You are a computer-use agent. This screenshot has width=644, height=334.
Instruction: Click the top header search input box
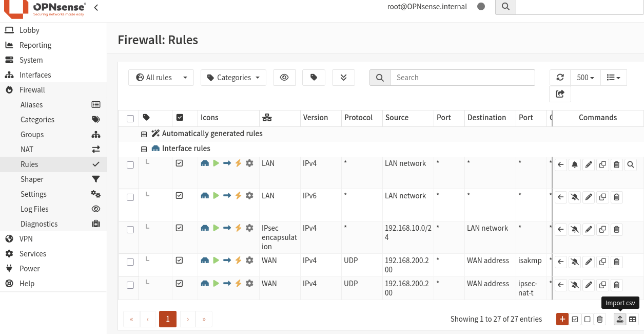click(580, 7)
